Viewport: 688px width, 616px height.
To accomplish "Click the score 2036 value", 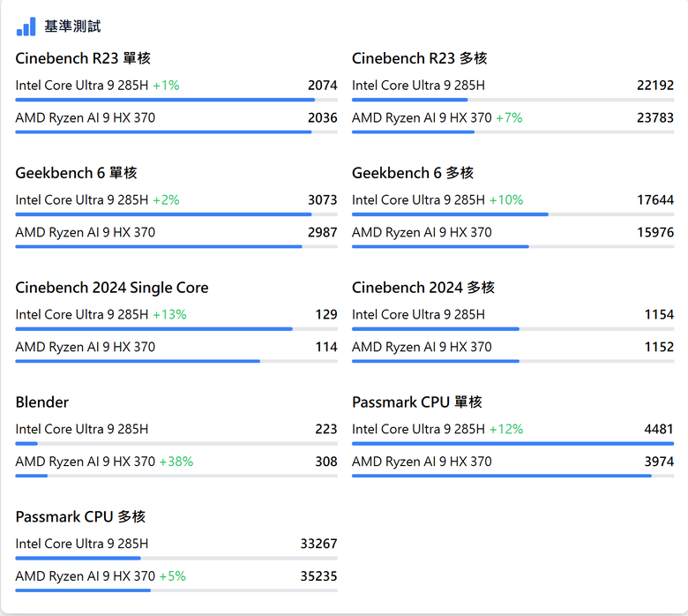I will [323, 117].
